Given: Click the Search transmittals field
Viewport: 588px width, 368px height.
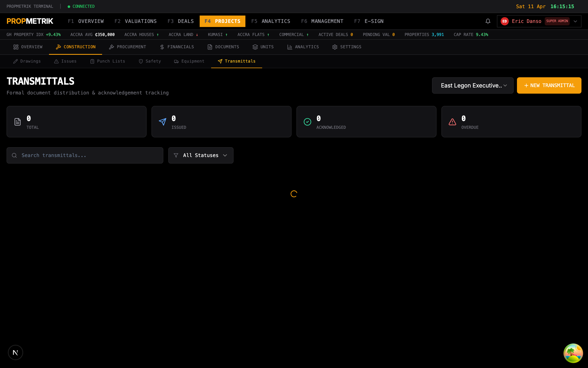Looking at the screenshot, I should click(x=85, y=155).
